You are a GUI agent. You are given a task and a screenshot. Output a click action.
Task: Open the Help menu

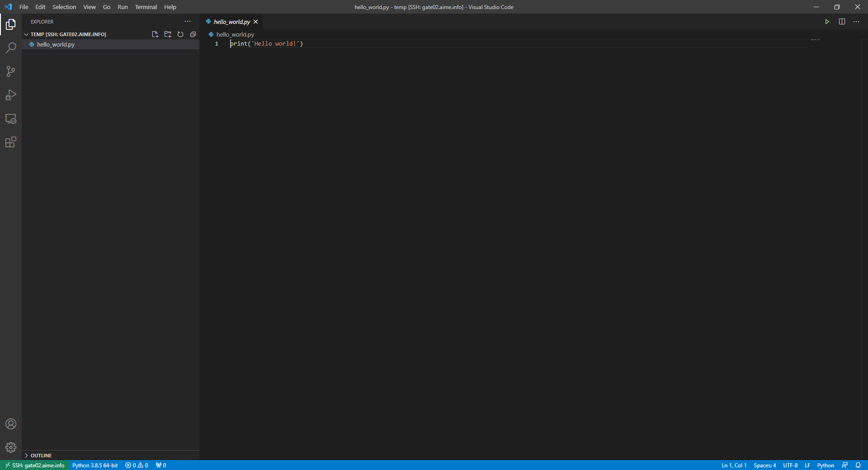(x=170, y=7)
